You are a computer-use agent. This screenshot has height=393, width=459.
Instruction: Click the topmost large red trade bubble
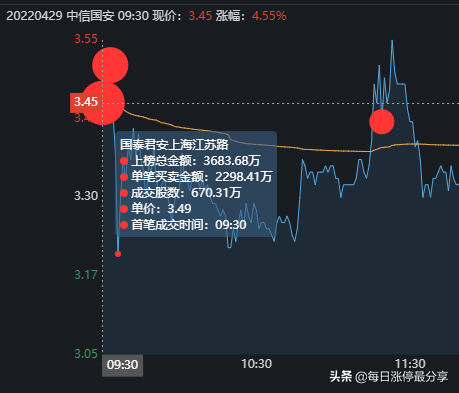click(x=110, y=65)
